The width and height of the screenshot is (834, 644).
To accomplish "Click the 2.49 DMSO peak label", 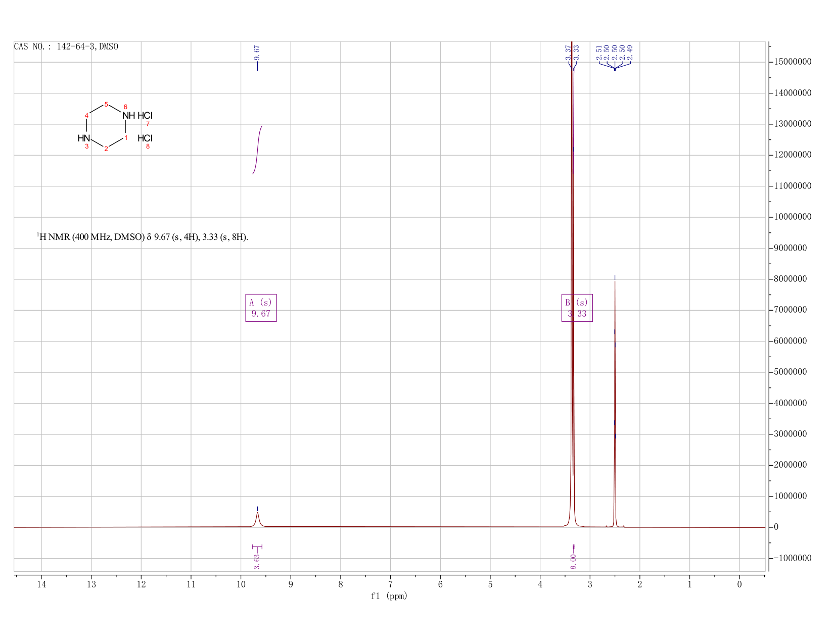I will click(630, 53).
